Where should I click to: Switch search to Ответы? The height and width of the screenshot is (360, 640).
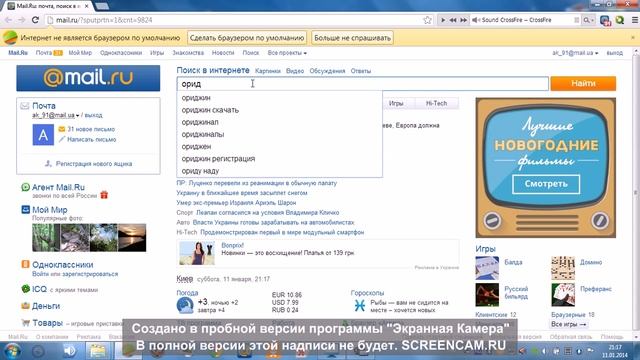[361, 71]
